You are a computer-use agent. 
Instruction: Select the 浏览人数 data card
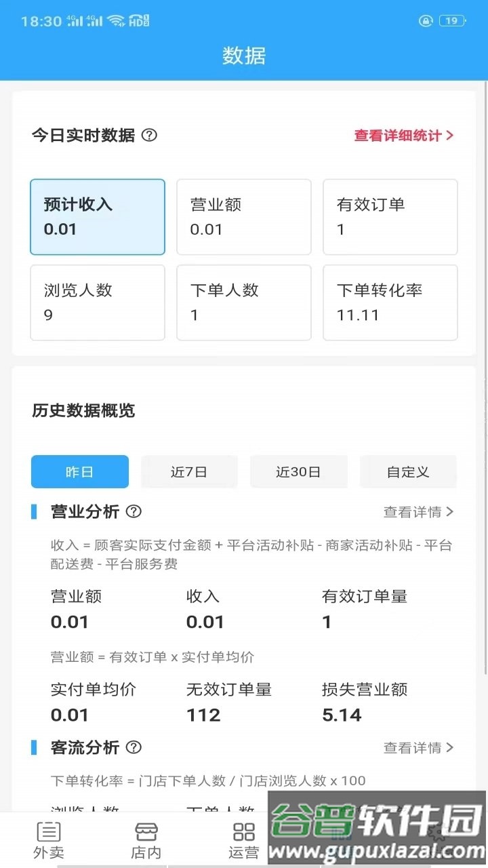(98, 302)
